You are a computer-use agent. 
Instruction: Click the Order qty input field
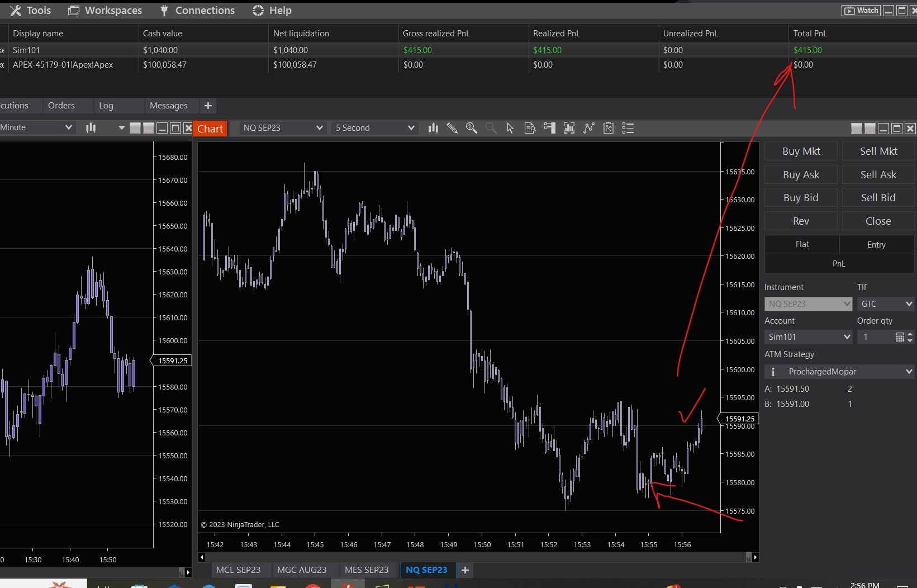[x=876, y=337]
